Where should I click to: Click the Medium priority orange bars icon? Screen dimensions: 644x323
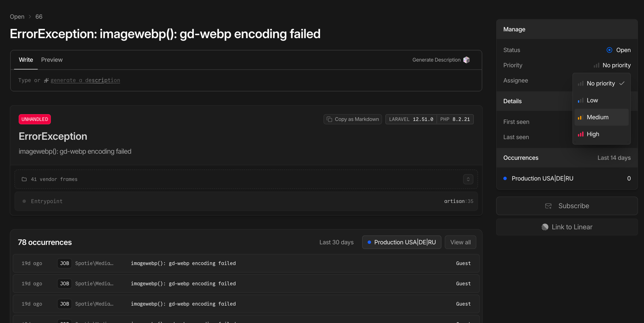tap(580, 117)
